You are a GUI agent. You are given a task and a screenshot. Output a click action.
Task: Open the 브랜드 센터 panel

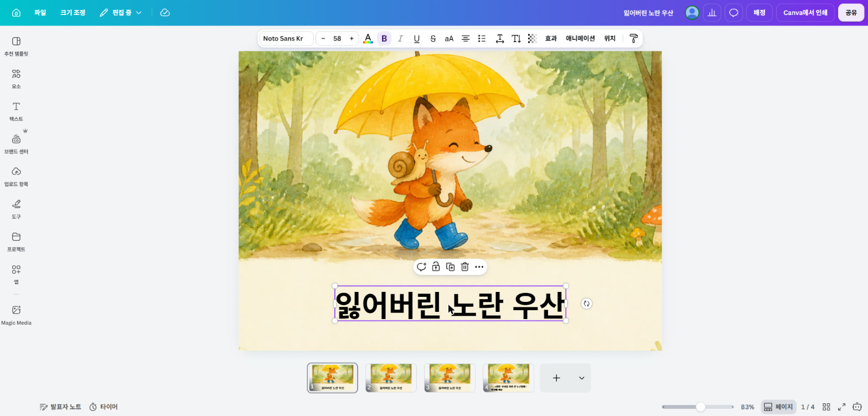16,143
